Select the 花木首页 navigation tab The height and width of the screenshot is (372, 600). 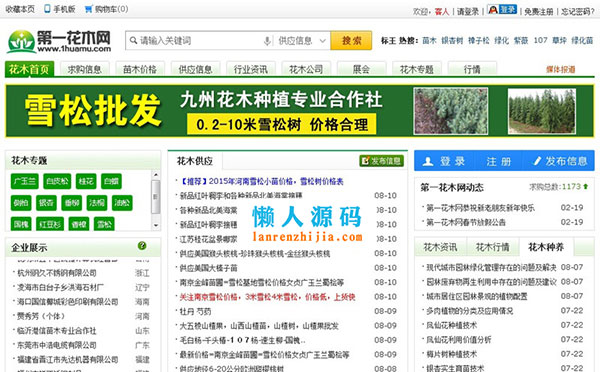tap(29, 69)
